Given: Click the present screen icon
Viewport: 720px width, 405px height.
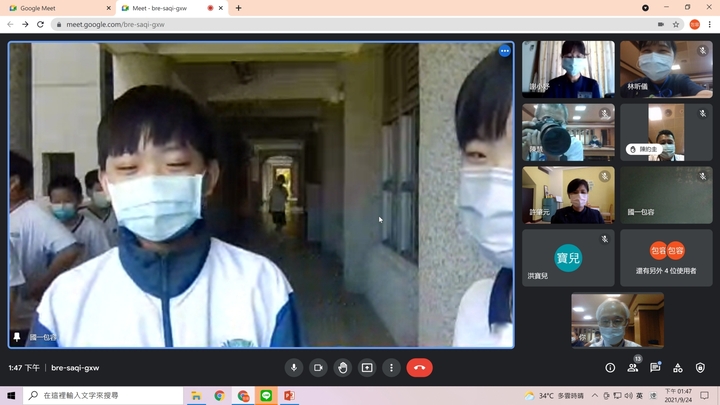Looking at the screenshot, I should pos(367,368).
